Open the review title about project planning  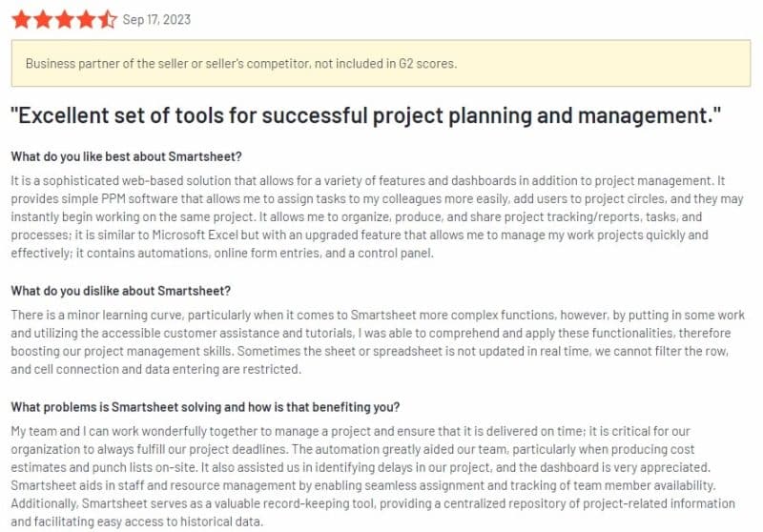point(366,115)
